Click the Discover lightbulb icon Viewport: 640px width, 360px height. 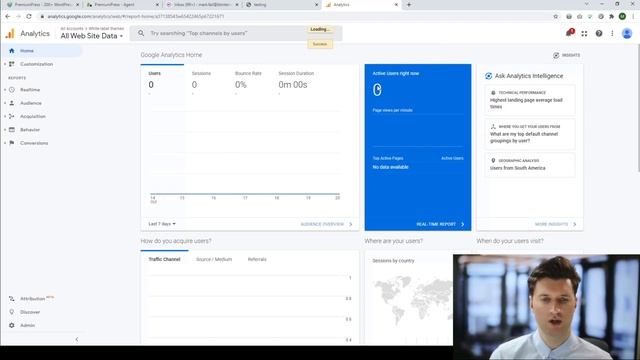click(12, 312)
